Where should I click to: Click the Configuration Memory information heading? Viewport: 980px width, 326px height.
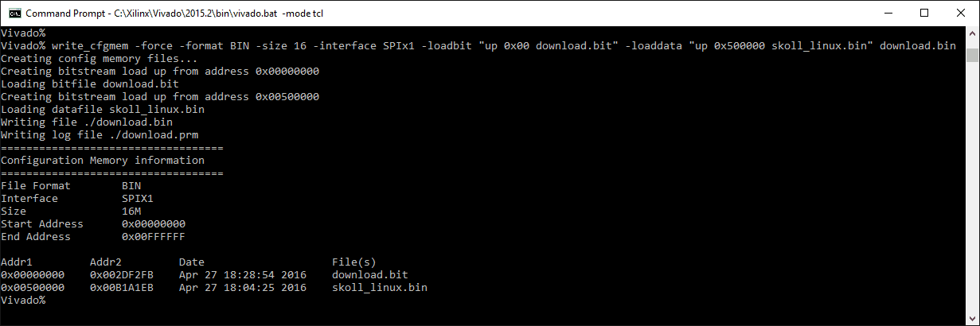click(x=103, y=160)
